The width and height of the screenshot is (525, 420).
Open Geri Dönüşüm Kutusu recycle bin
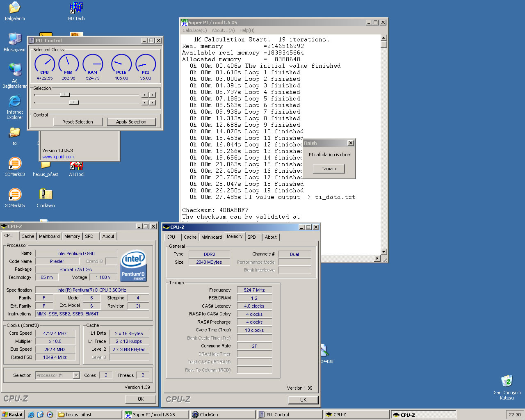tap(507, 388)
